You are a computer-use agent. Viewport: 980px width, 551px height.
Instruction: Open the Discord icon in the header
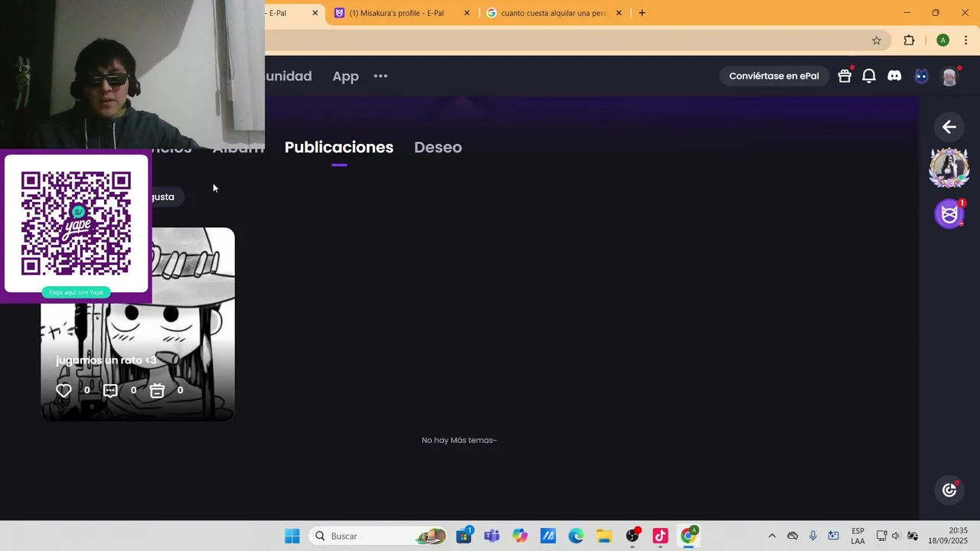click(x=894, y=76)
